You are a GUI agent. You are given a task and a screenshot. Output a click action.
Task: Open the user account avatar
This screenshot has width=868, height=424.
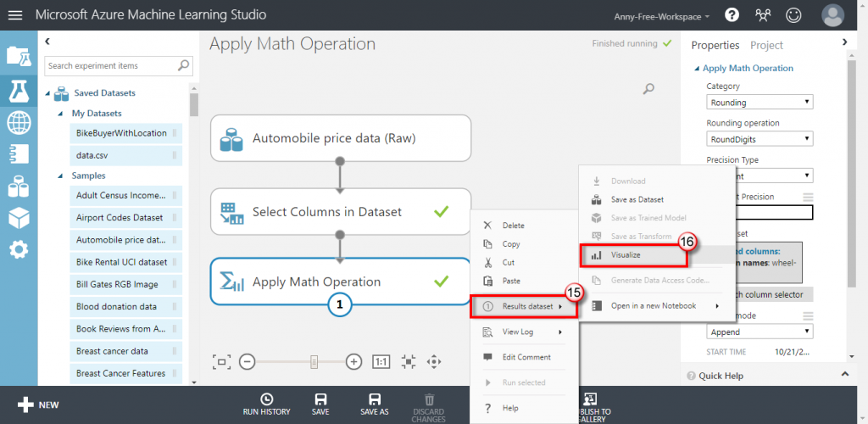point(832,15)
